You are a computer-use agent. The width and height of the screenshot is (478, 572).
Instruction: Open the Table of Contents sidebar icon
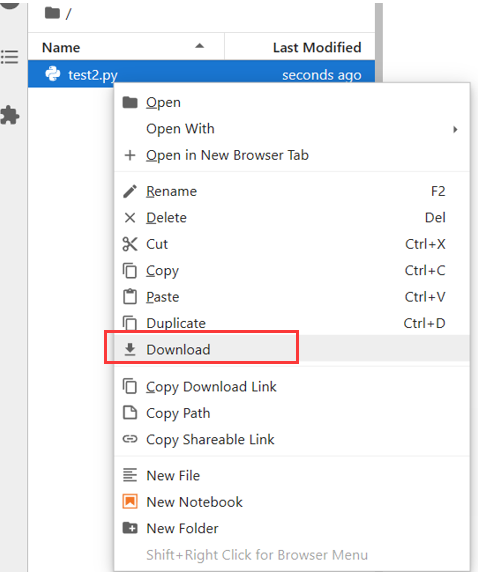tap(9, 57)
